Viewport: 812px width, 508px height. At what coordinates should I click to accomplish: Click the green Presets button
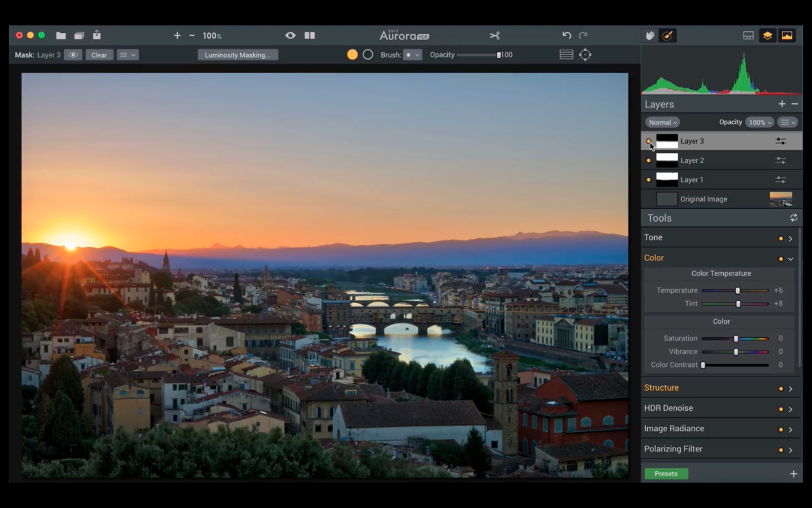point(666,473)
